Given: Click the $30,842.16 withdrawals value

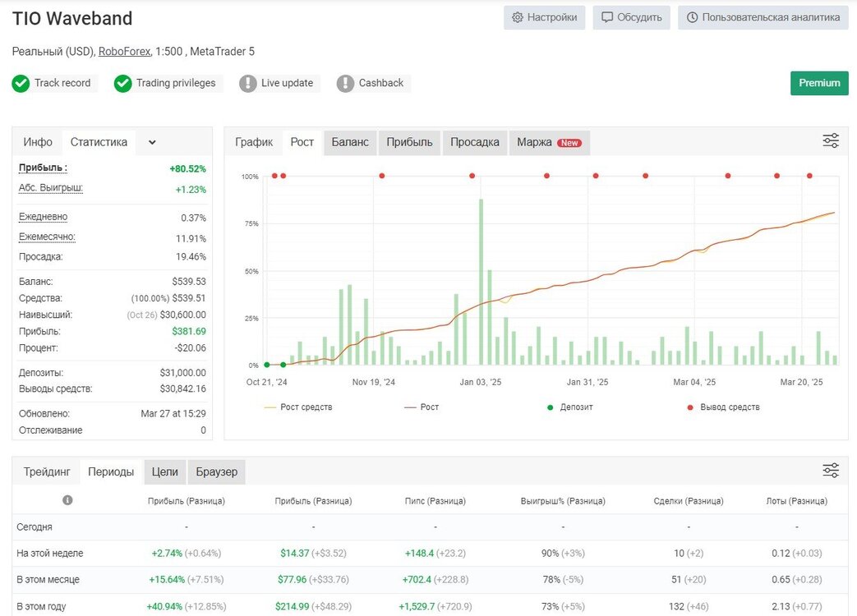Looking at the screenshot, I should tap(183, 388).
